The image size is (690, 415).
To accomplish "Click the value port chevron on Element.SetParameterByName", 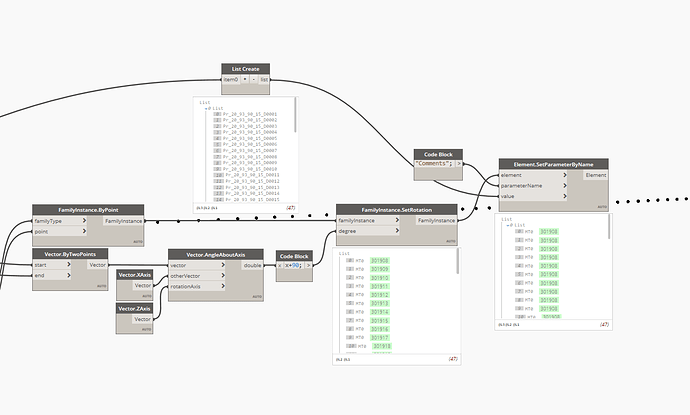I will point(565,196).
